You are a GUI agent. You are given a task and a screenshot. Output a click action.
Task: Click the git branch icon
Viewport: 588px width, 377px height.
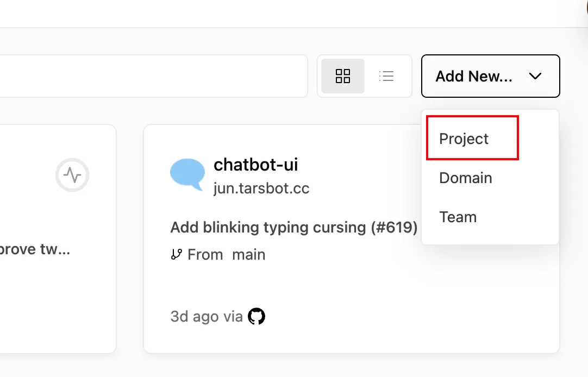(176, 254)
